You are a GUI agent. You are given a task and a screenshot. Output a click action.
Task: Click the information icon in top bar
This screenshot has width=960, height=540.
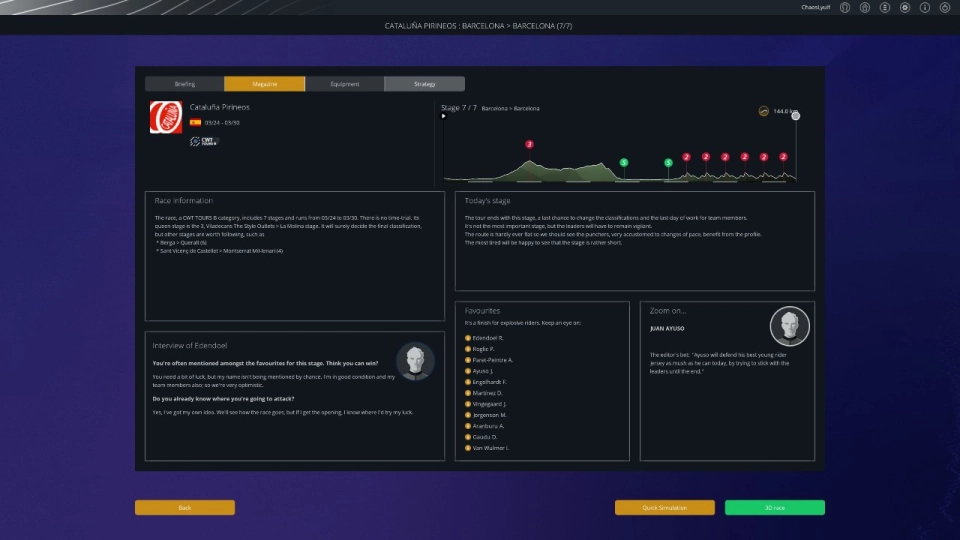pos(925,8)
